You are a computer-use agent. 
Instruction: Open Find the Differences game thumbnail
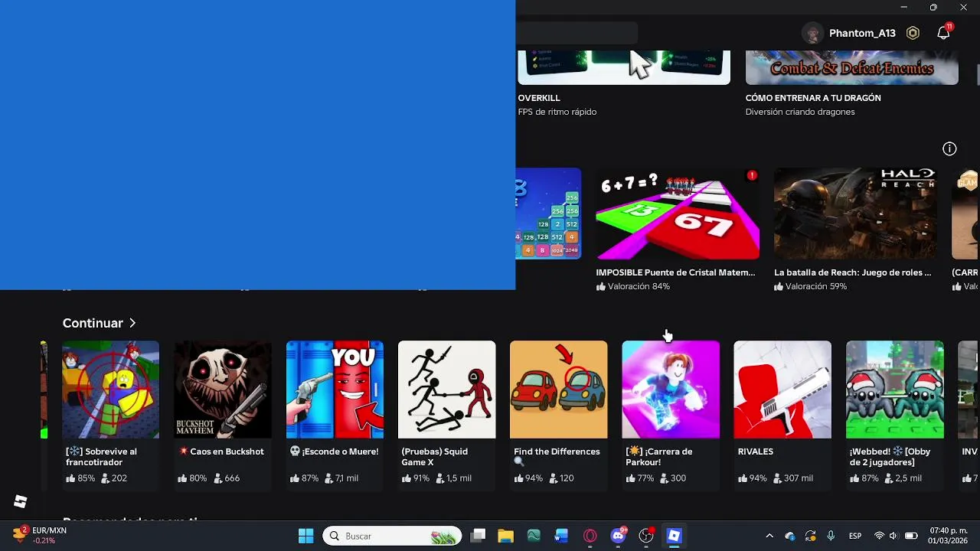(x=559, y=390)
